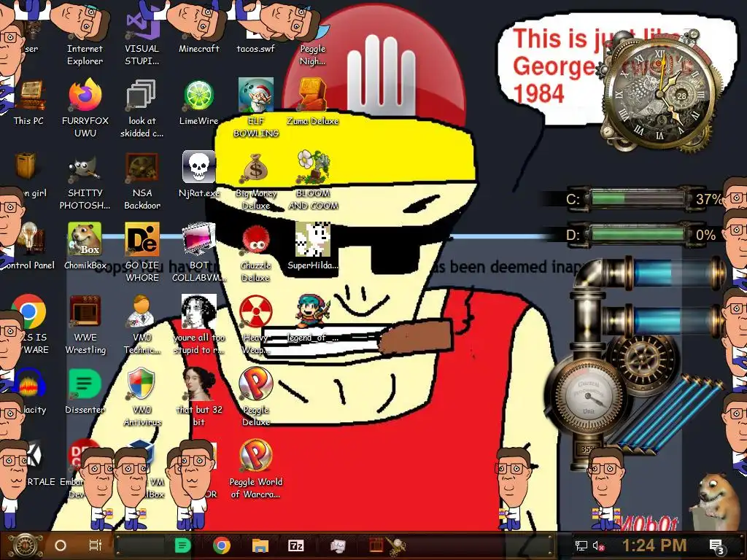
Task: Click the D: drive usage bar
Action: click(x=638, y=235)
